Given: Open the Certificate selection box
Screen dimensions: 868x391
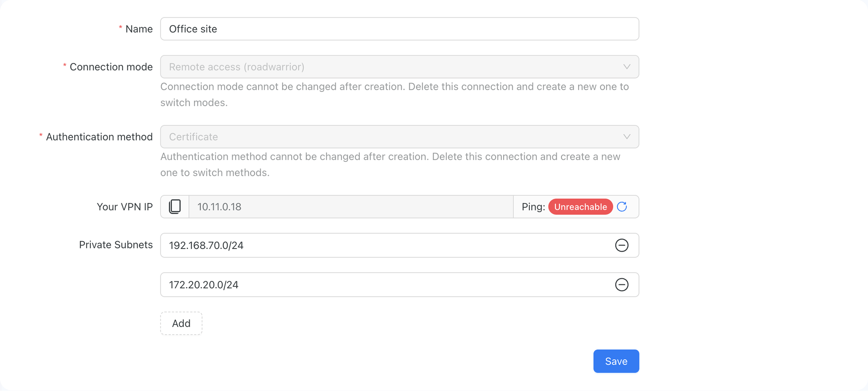Looking at the screenshot, I should [x=400, y=137].
